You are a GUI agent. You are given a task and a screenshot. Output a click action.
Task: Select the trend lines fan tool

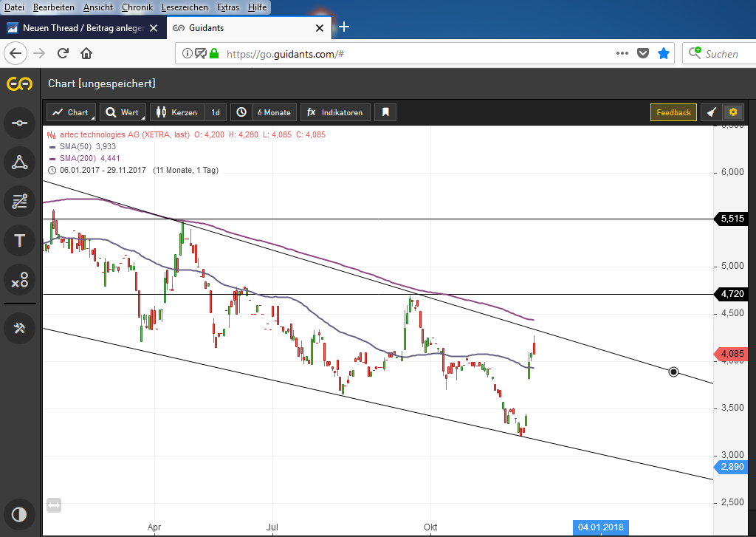click(20, 201)
